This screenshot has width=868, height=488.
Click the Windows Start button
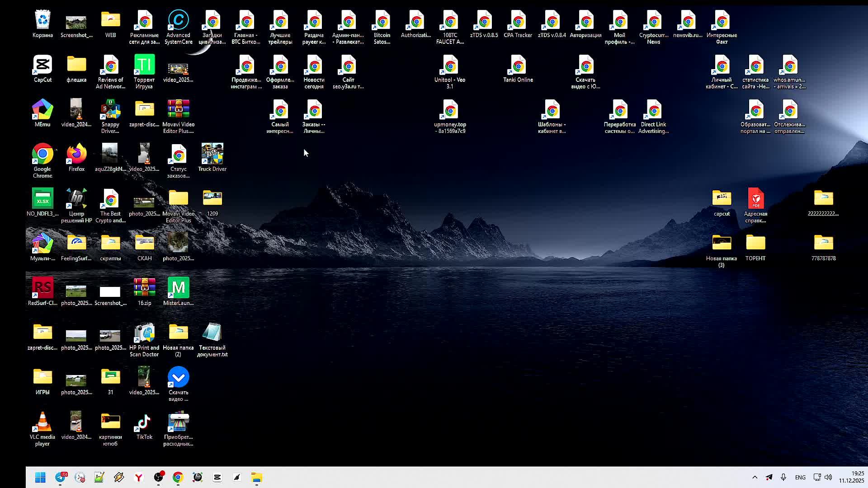[x=40, y=478]
